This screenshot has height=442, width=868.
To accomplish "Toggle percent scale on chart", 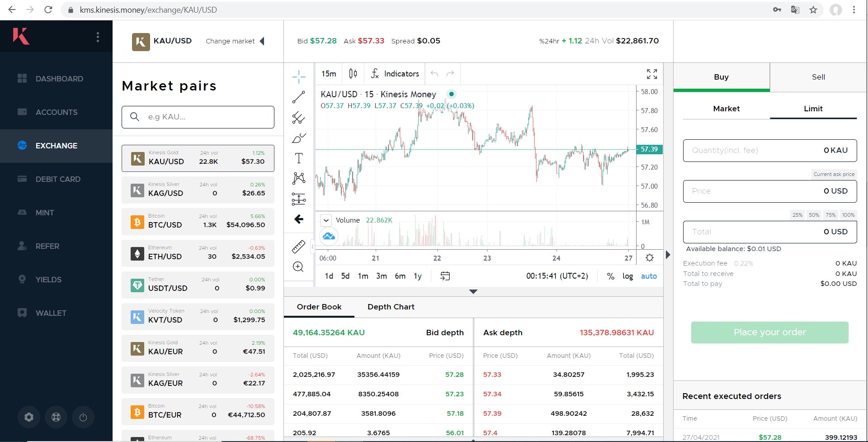I will [x=610, y=276].
